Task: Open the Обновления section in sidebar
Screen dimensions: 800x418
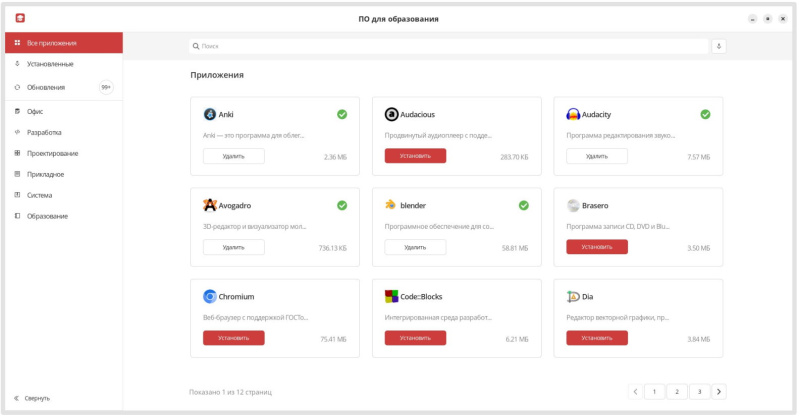Action: click(x=46, y=87)
